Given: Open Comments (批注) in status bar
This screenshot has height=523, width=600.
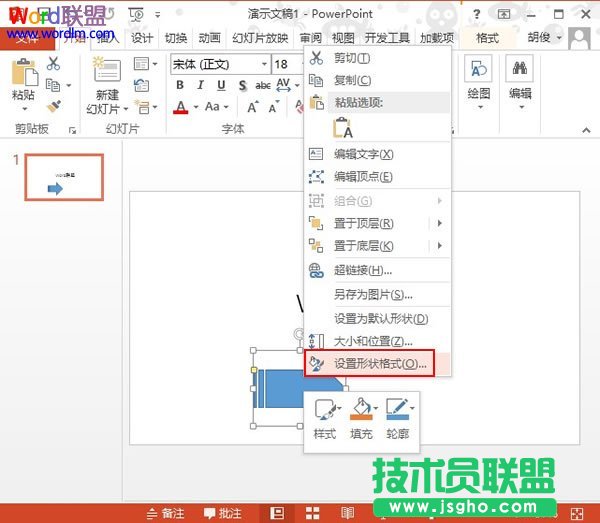Looking at the screenshot, I should [x=222, y=513].
